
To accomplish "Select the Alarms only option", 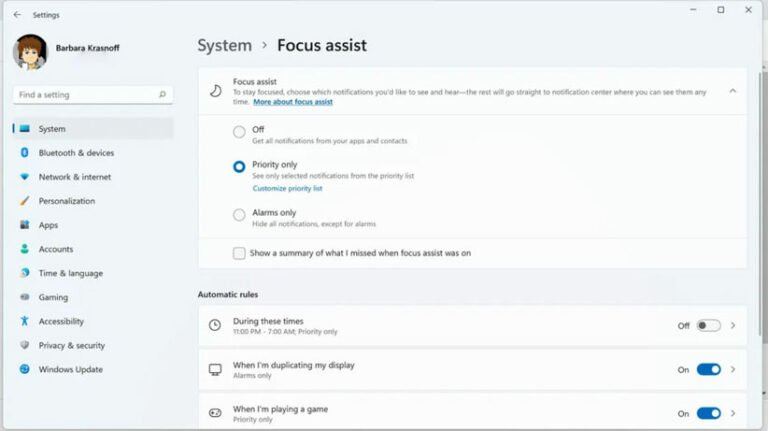I will (x=239, y=214).
